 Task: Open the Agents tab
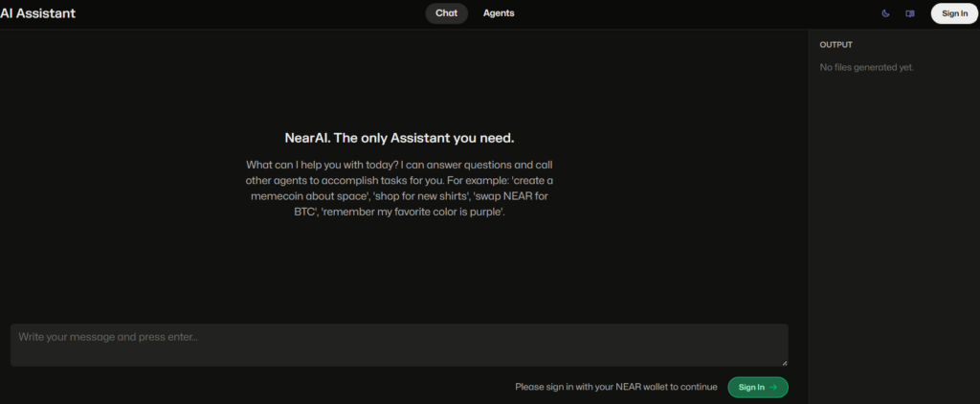(499, 13)
